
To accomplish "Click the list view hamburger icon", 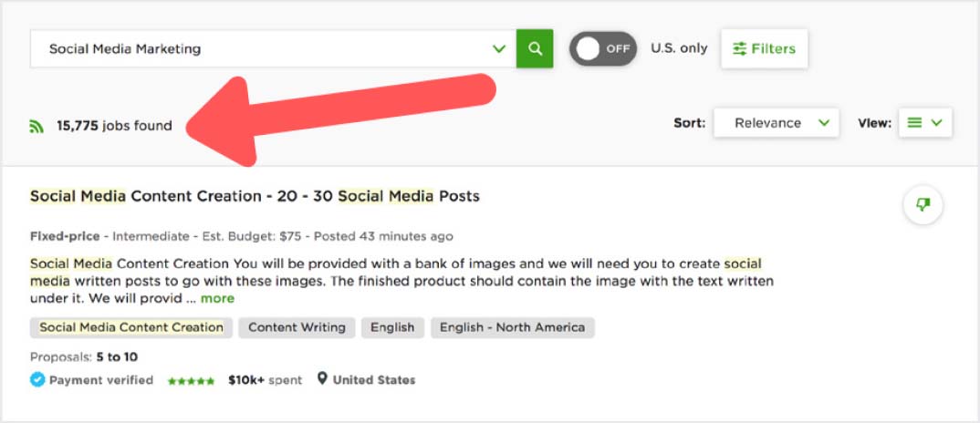I will (x=914, y=123).
